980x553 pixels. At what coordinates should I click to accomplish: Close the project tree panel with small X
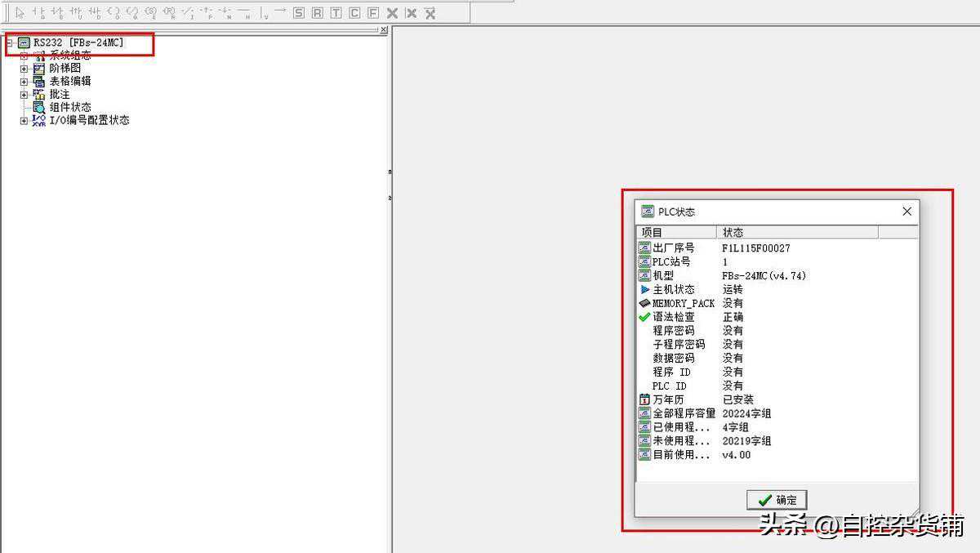pyautogui.click(x=384, y=29)
